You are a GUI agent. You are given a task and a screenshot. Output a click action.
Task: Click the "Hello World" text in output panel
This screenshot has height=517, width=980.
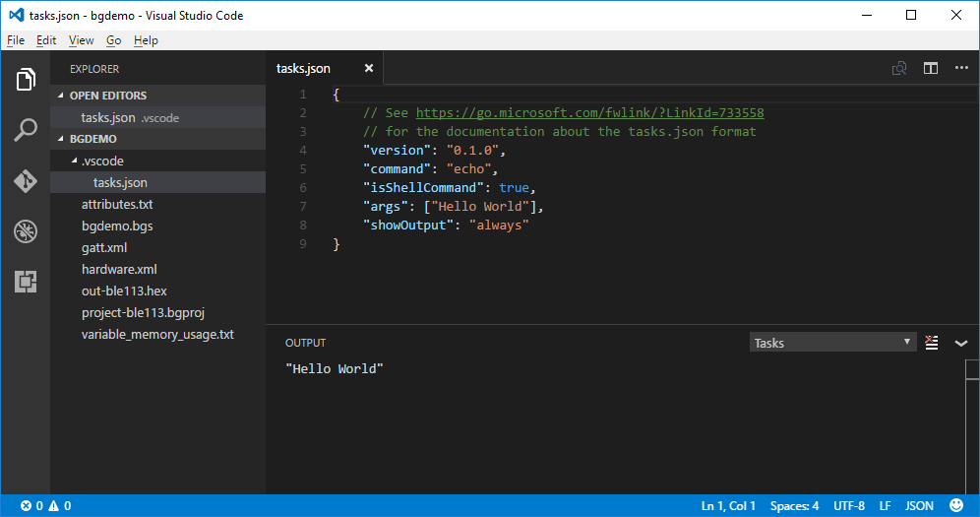pyautogui.click(x=335, y=369)
